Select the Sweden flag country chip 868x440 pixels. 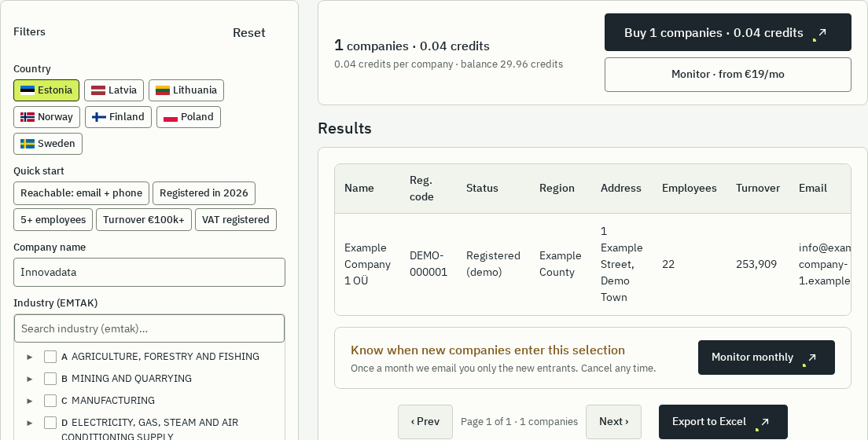pyautogui.click(x=48, y=143)
